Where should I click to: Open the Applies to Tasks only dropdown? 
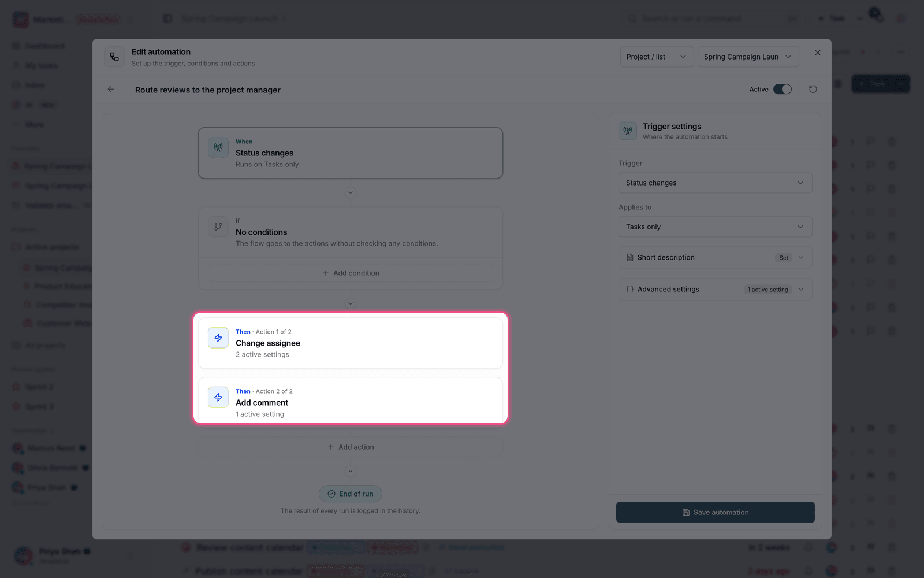pyautogui.click(x=716, y=227)
